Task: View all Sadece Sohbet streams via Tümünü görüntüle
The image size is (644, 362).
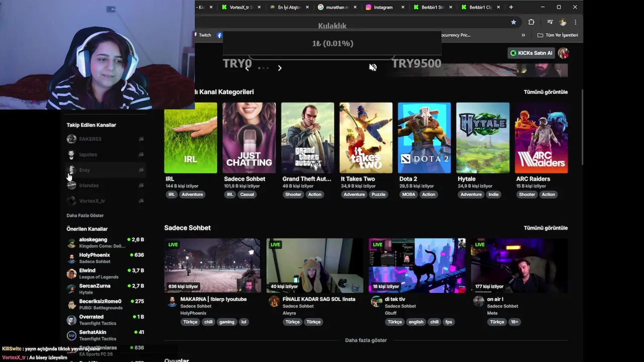Action: click(545, 228)
